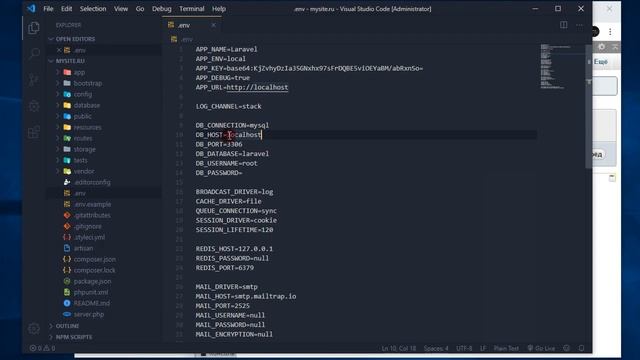Click the .env breadcrumb above the editor
This screenshot has height=360, width=640.
tap(182, 39)
